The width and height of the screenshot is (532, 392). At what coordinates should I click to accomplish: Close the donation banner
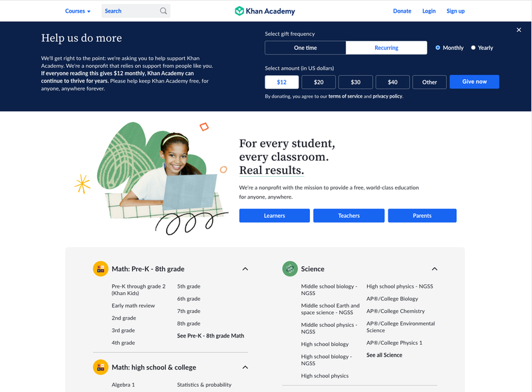pos(519,30)
